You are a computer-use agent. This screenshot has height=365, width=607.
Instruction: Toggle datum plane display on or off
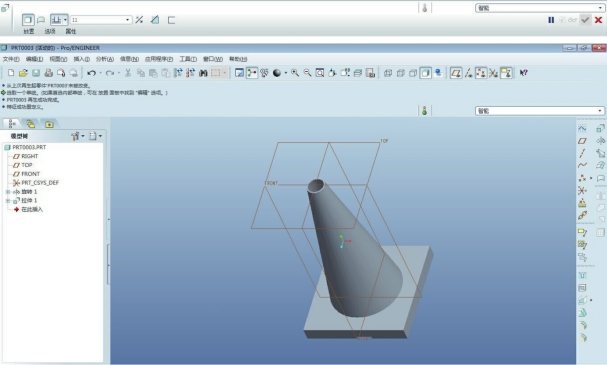point(456,73)
